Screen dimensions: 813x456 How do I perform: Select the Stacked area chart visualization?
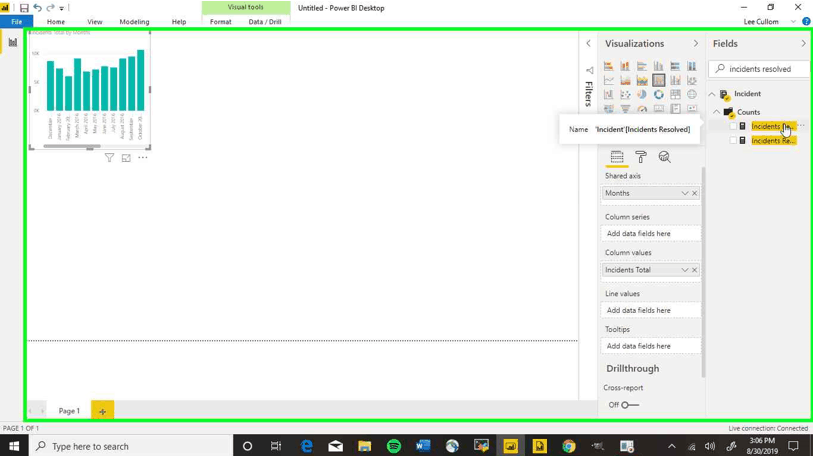click(x=641, y=80)
